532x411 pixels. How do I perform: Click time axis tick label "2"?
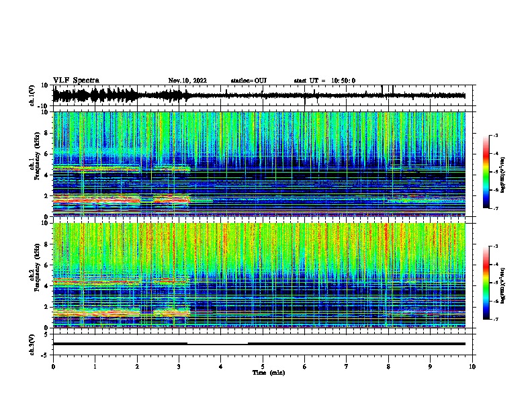137,367
